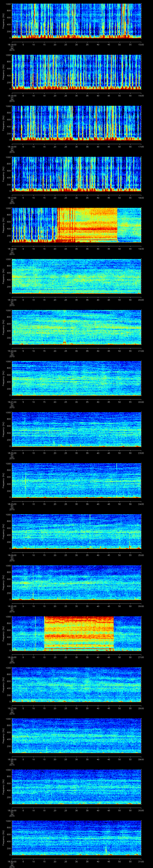Select the spectrogram panel starting at 18:22:00
153x868 pixels.
pos(77,429)
